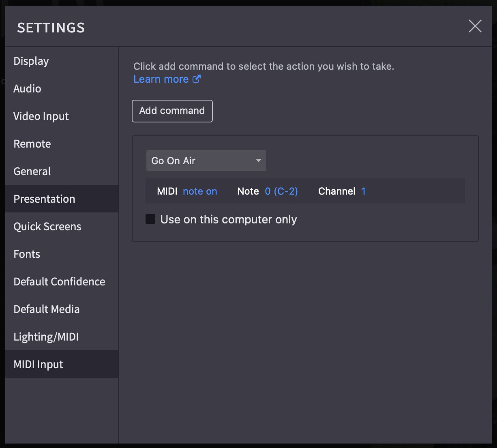Open the Quick Screens tab
The image size is (497, 448).
click(62, 227)
